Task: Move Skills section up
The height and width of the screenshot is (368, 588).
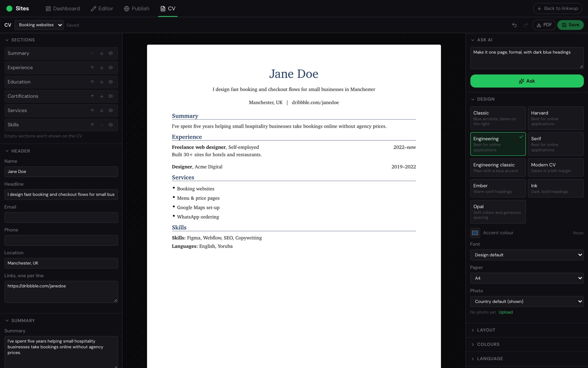Action: pos(92,125)
